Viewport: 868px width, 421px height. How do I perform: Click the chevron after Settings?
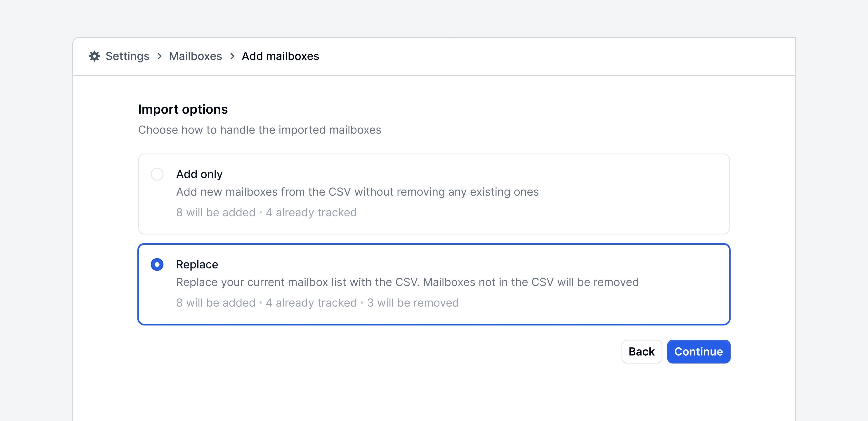tap(159, 56)
